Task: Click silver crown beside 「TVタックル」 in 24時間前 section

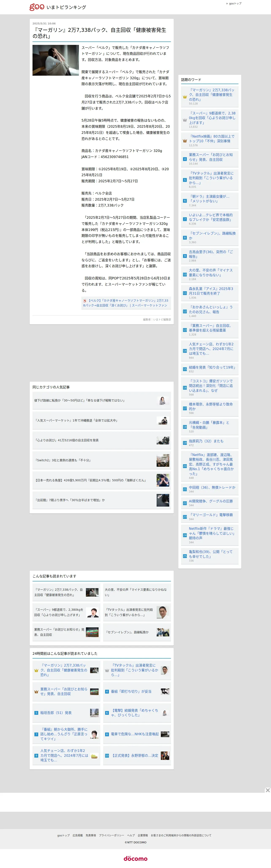Action: [x=107, y=671]
